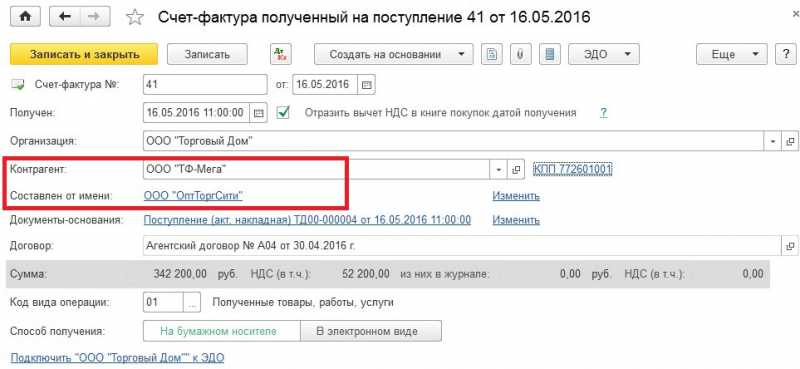Open calendar for Получен date field
The height and width of the screenshot is (369, 800).
[259, 113]
